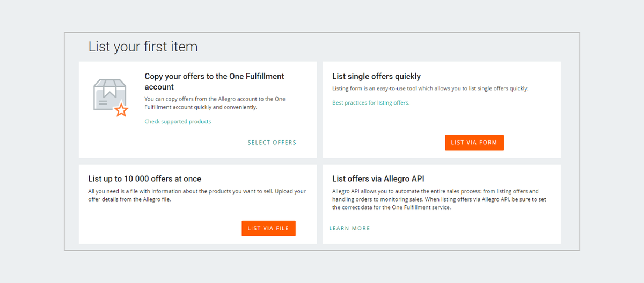Click the 'List offers via Allegro API' title

point(378,178)
